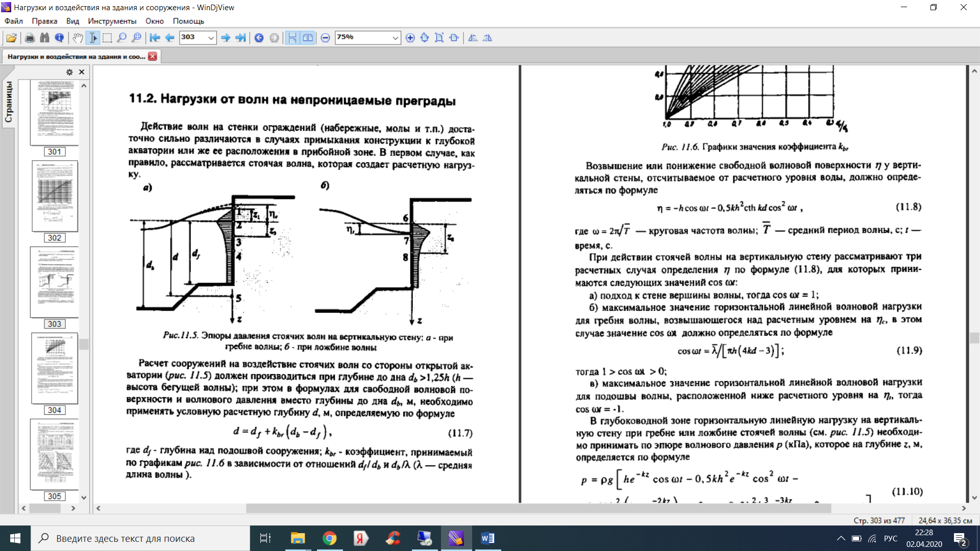
Task: Open Find with the binoculars icon
Action: [44, 38]
